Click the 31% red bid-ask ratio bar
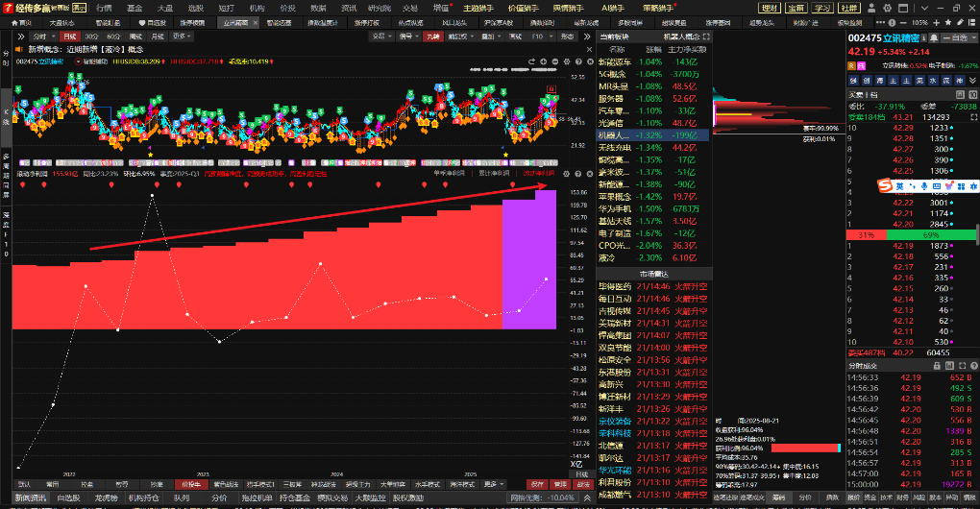The image size is (980, 509). 867,235
